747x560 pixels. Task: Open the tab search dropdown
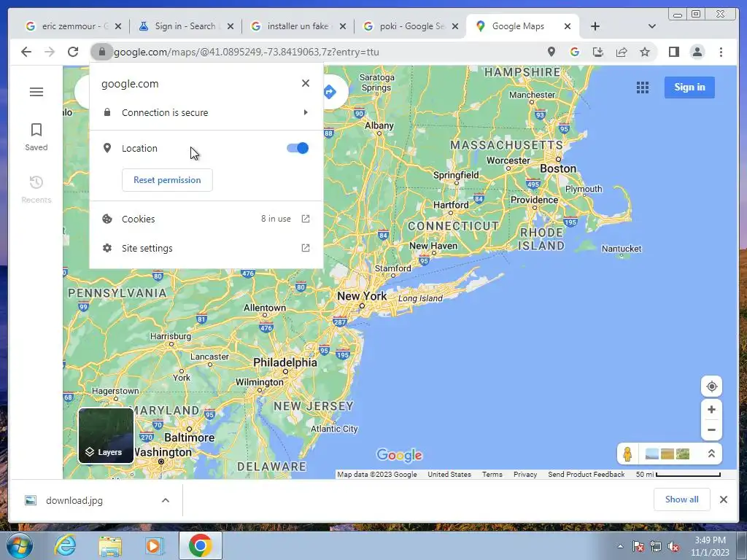pyautogui.click(x=651, y=26)
